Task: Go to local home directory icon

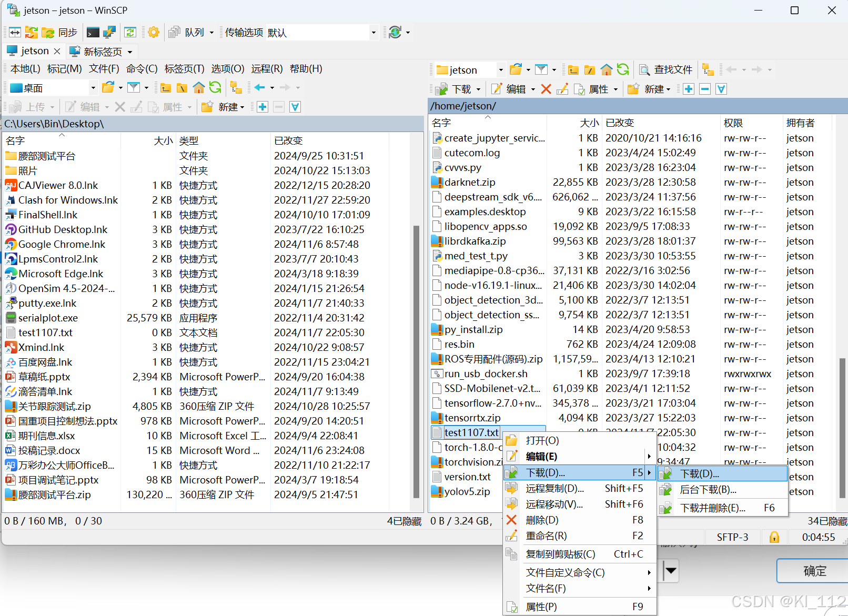Action: coord(198,88)
